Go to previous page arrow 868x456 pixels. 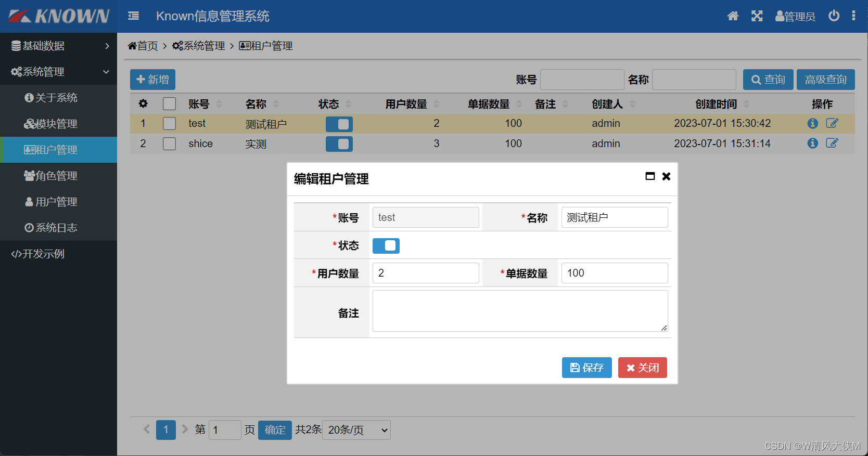coord(147,429)
